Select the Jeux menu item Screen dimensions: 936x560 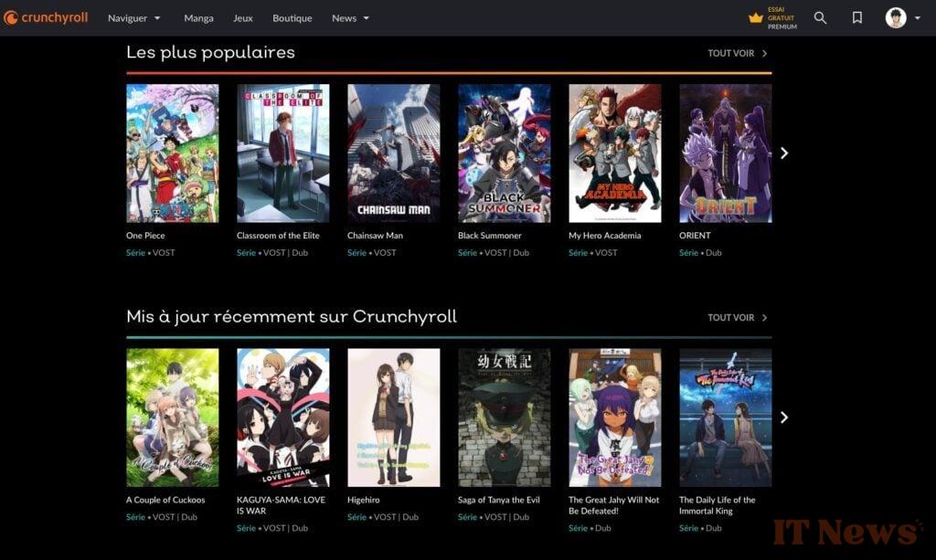click(242, 17)
